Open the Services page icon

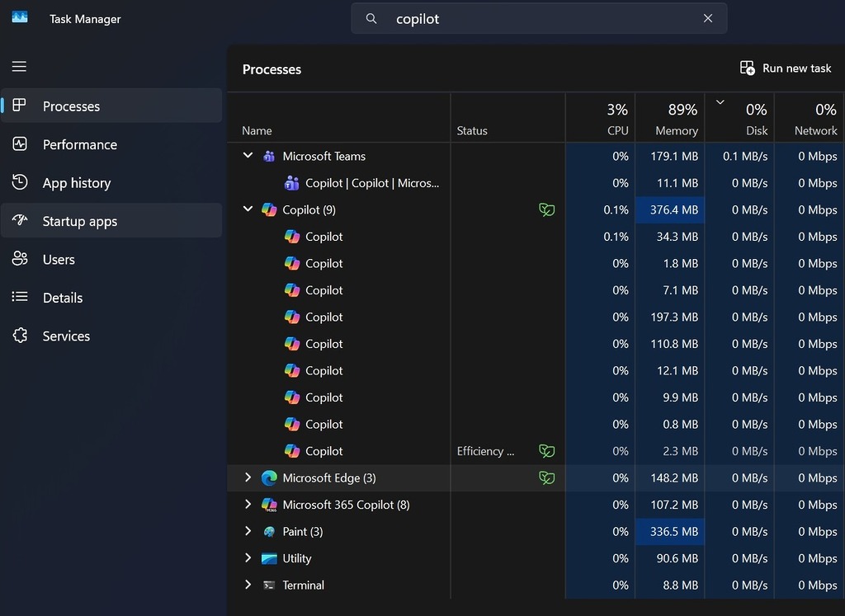(19, 336)
